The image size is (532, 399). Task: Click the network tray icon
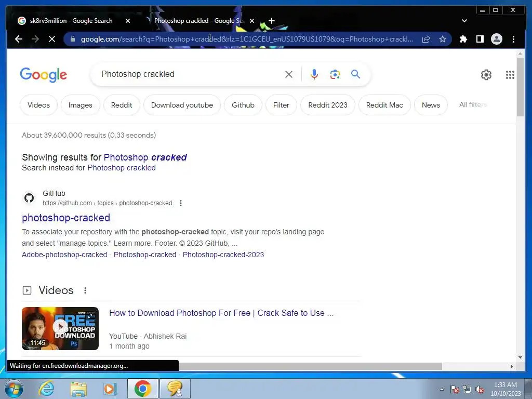click(x=467, y=390)
